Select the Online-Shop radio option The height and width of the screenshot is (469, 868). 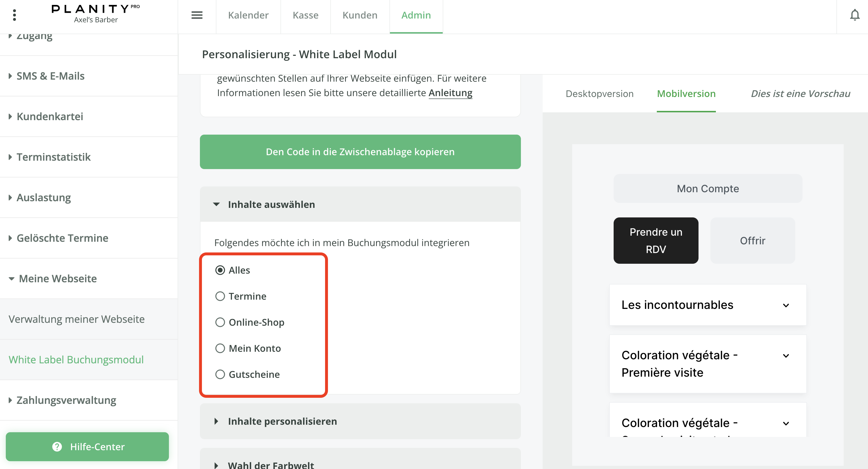(x=220, y=322)
